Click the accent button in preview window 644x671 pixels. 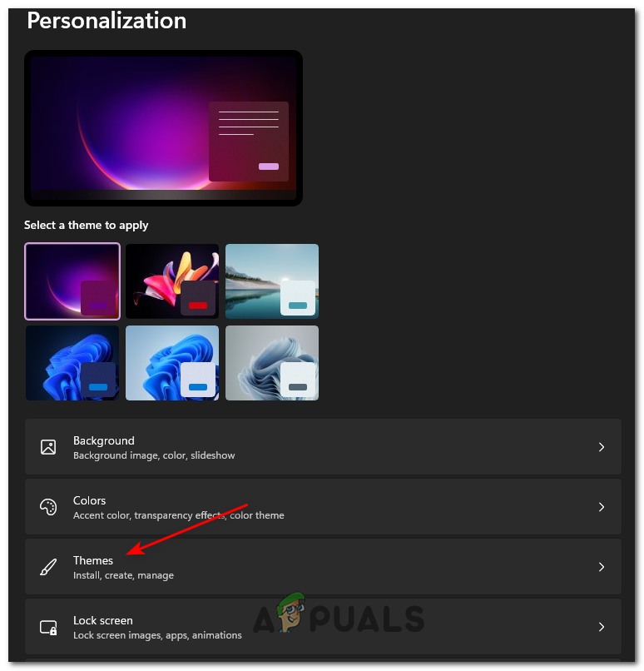(x=269, y=167)
